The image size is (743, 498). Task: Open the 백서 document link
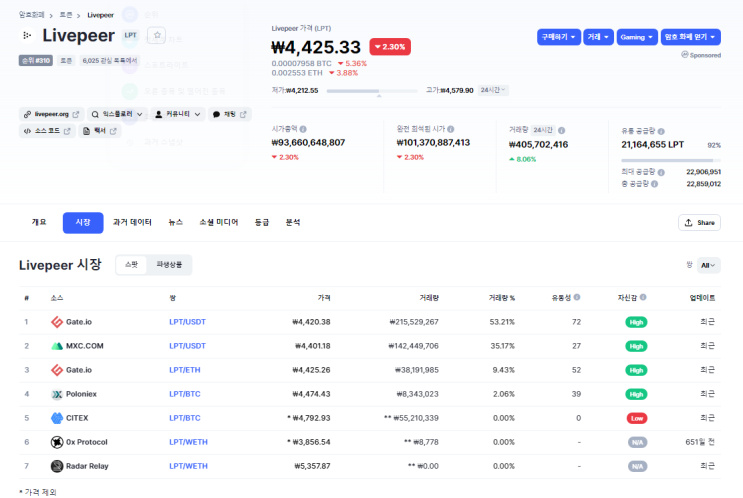click(x=100, y=131)
